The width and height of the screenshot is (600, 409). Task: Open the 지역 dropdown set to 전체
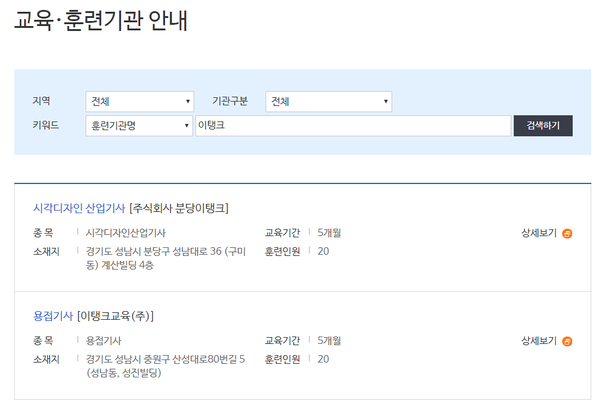(140, 101)
